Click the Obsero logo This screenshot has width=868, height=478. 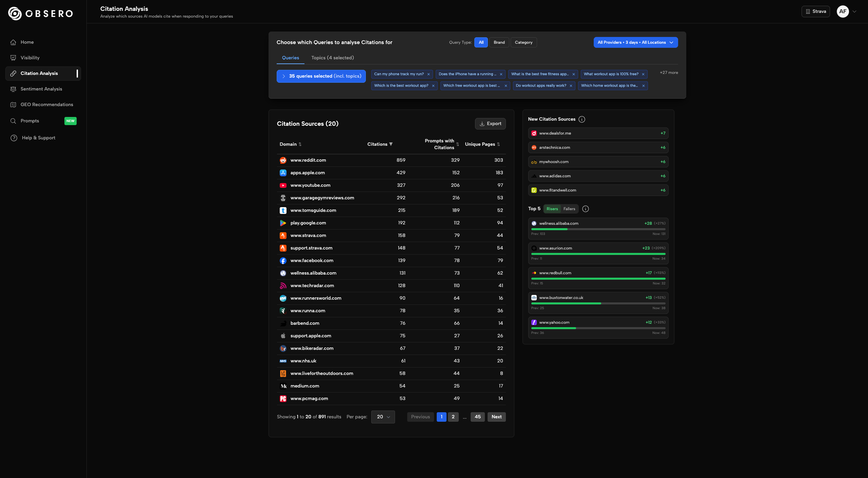(40, 14)
